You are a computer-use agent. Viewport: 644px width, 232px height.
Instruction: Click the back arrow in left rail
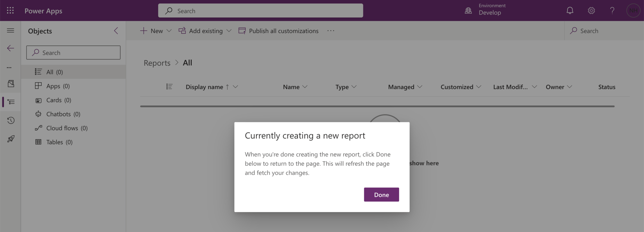tap(11, 48)
